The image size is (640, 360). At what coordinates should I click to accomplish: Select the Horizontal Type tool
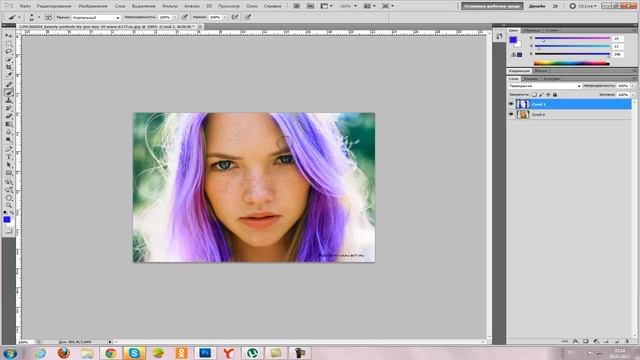9,157
